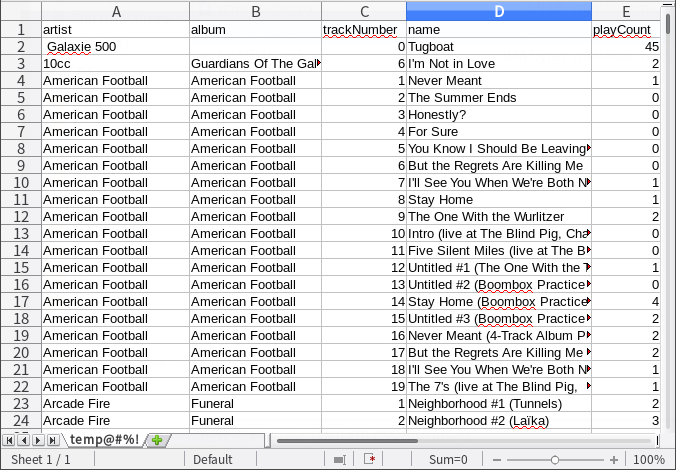Adjust the zoom slider handle
Viewport: 676px width, 470px height.
click(555, 460)
